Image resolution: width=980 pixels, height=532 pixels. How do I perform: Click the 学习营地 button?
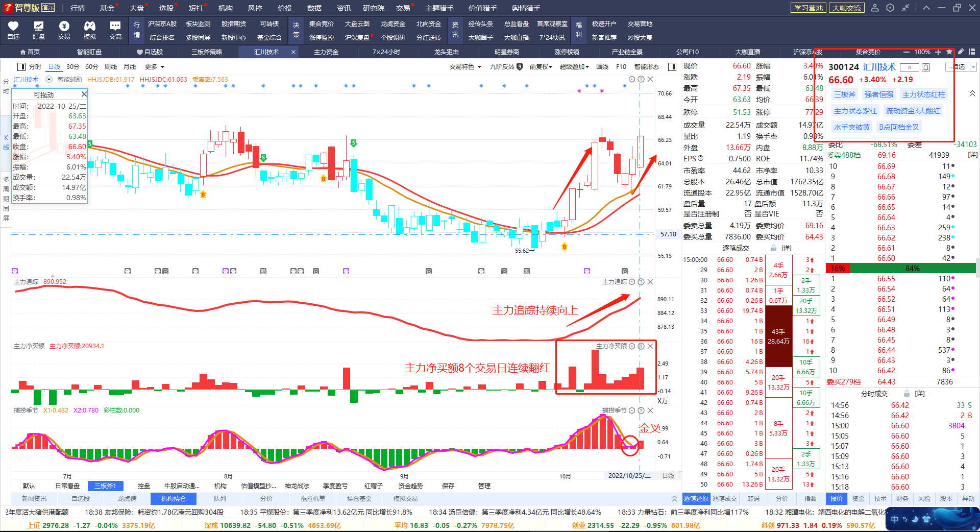point(808,8)
